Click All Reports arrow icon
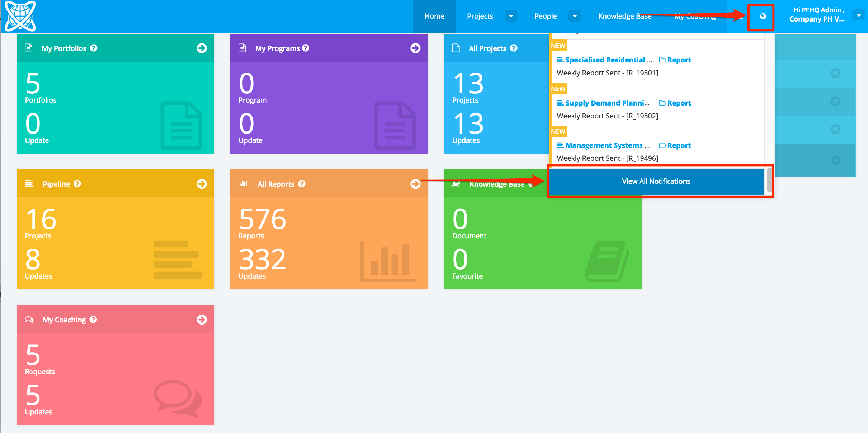Image resolution: width=868 pixels, height=433 pixels. click(415, 184)
